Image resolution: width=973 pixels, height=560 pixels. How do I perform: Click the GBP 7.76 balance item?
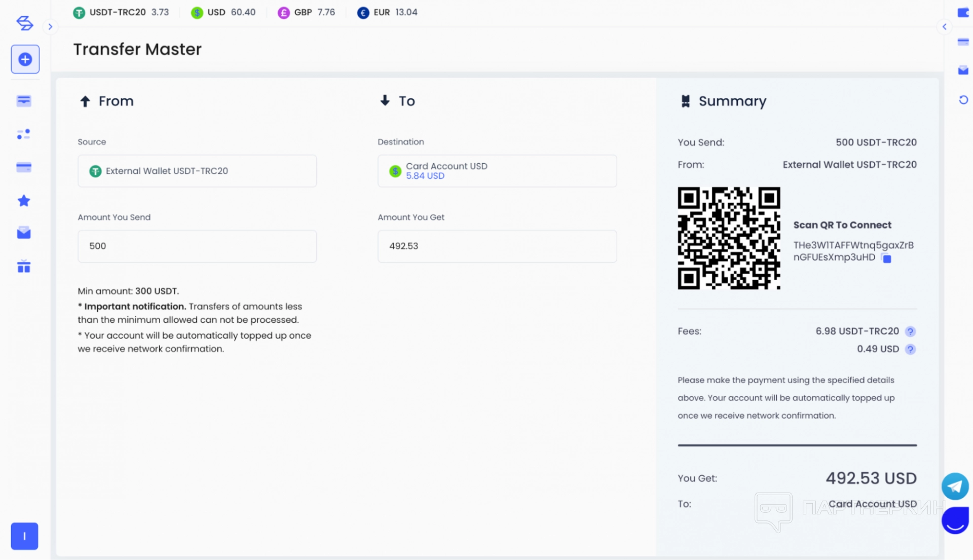306,12
